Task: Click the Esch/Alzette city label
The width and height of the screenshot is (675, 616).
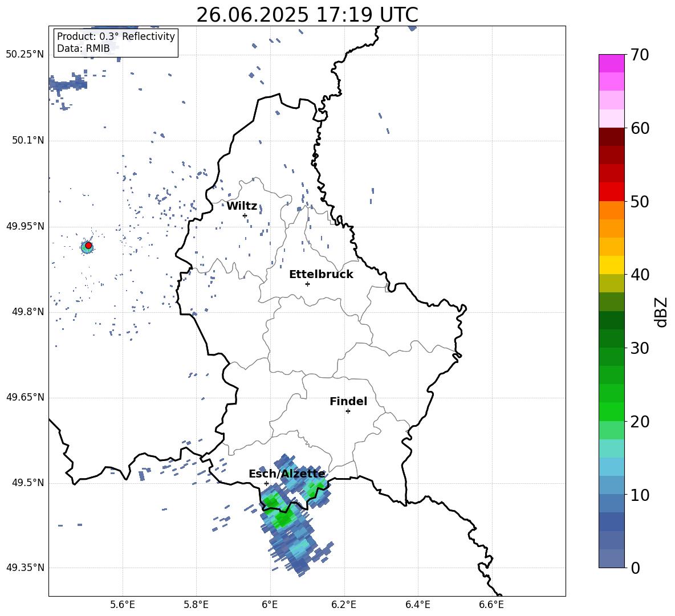Action: tap(287, 474)
